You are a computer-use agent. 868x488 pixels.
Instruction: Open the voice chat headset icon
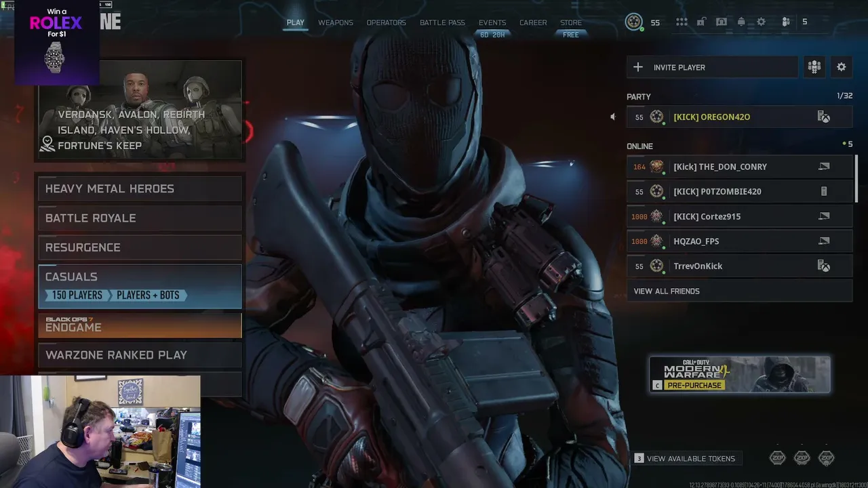tap(722, 22)
